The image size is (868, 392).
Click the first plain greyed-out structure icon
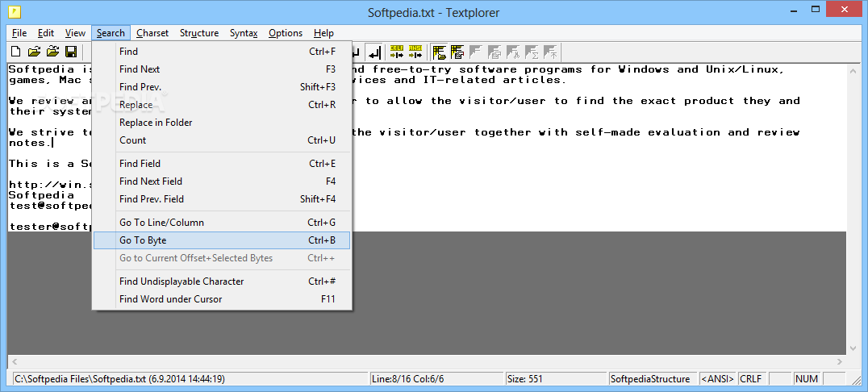coord(475,52)
